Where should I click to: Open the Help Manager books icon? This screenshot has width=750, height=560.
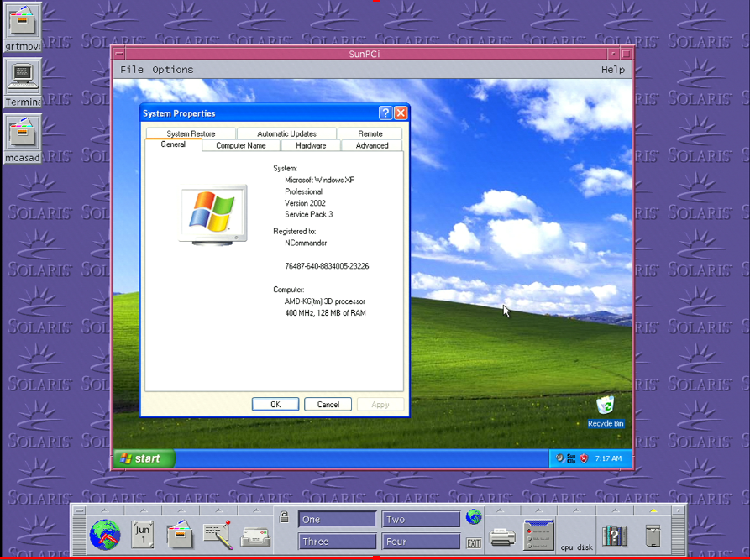[615, 535]
